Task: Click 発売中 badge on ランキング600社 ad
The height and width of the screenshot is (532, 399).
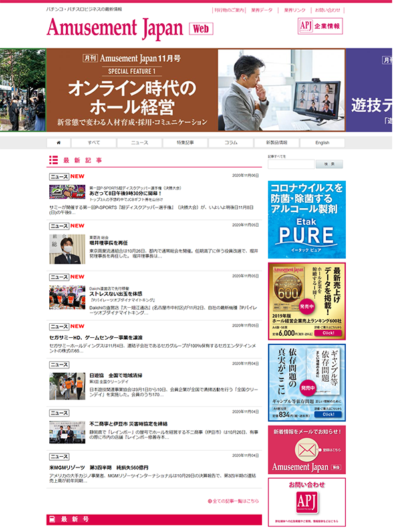Action: pyautogui.click(x=307, y=307)
